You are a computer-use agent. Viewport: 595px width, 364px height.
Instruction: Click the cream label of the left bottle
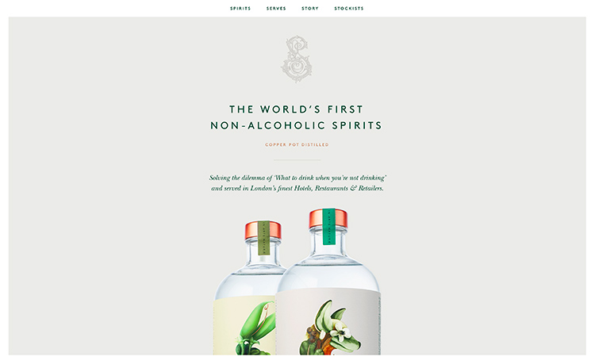(244, 326)
